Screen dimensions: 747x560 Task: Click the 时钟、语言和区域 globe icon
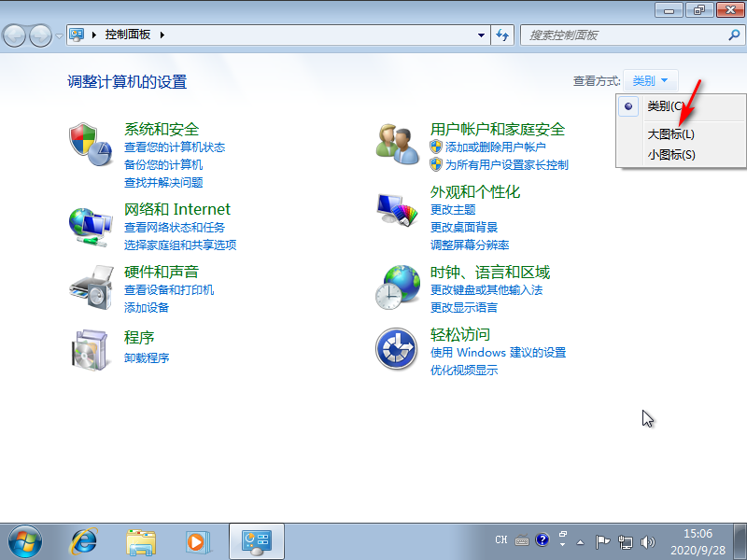click(396, 285)
